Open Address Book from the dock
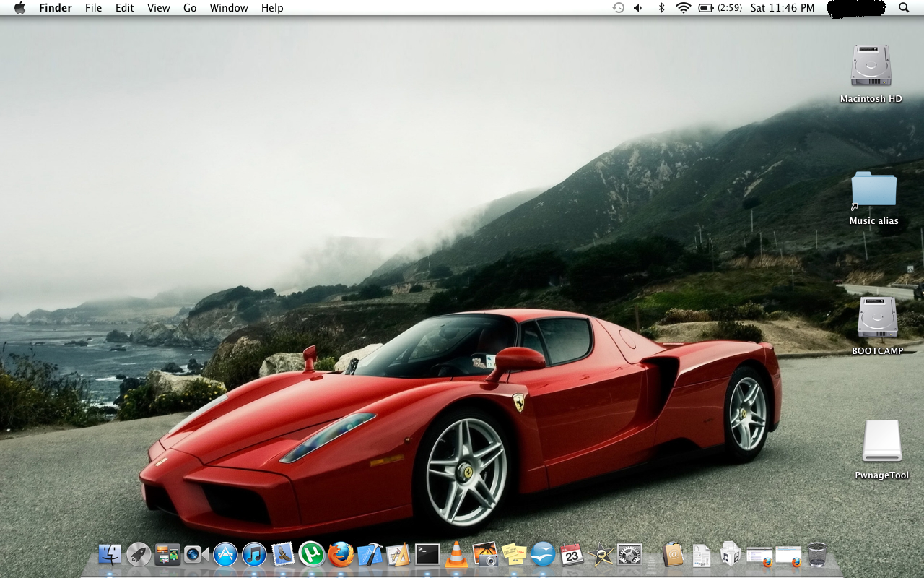This screenshot has width=924, height=578. coord(673,555)
